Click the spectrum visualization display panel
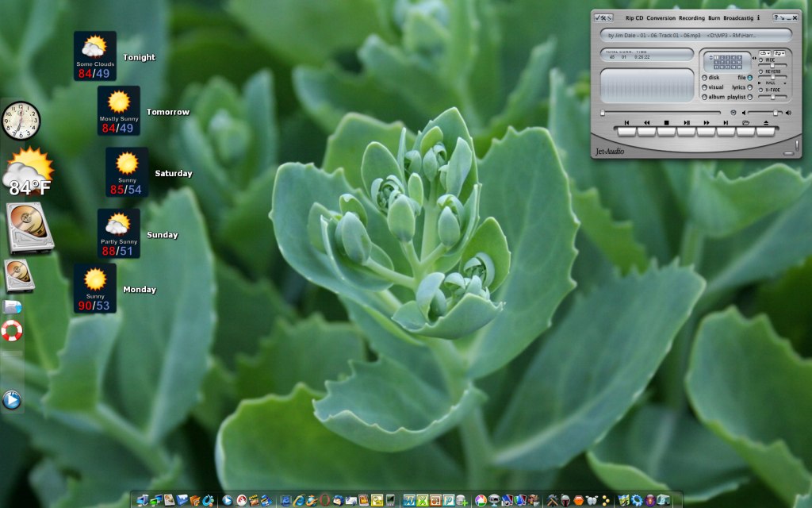The height and width of the screenshot is (508, 812). (647, 86)
